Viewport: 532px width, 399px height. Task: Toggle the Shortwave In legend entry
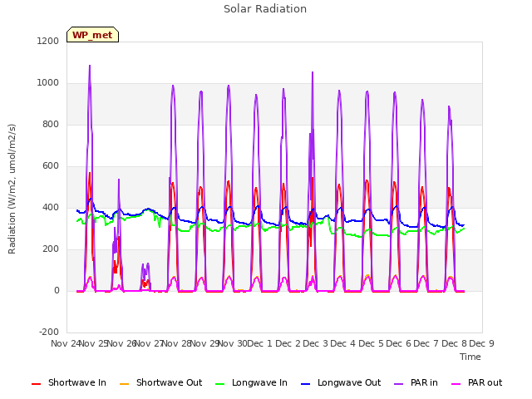[x=69, y=382]
